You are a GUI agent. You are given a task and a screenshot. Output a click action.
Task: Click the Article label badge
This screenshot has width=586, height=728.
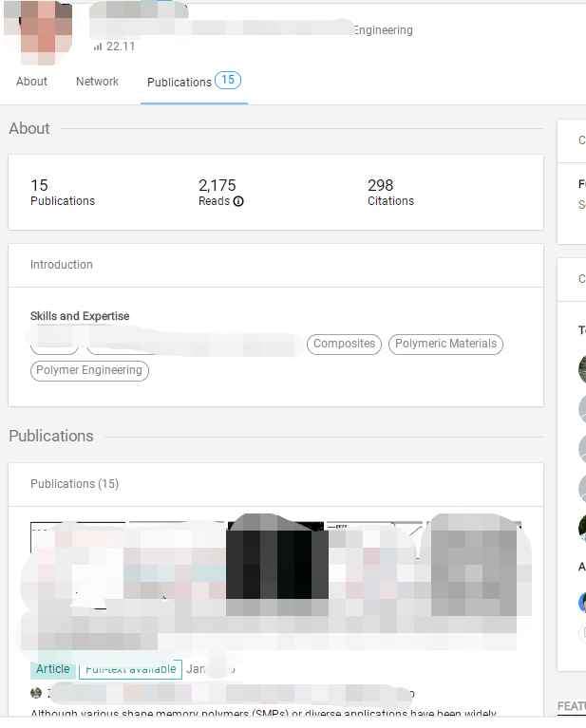pos(53,669)
